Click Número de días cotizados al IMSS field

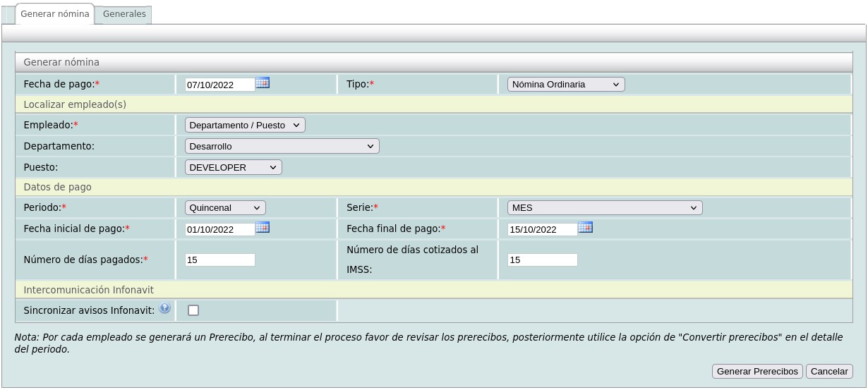tap(542, 260)
